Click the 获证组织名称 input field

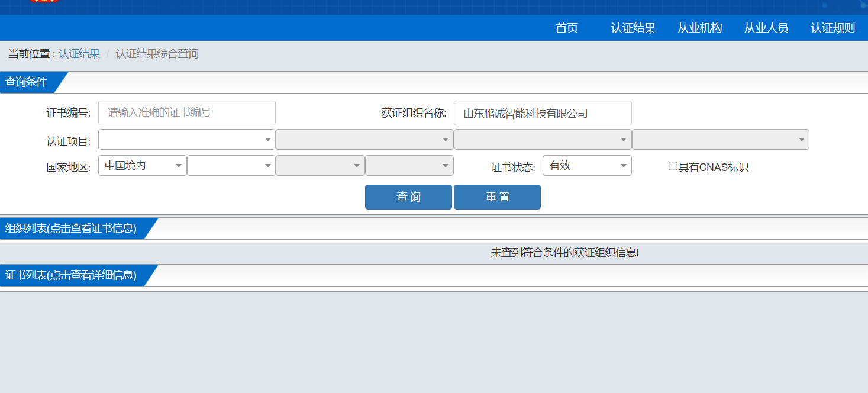543,113
